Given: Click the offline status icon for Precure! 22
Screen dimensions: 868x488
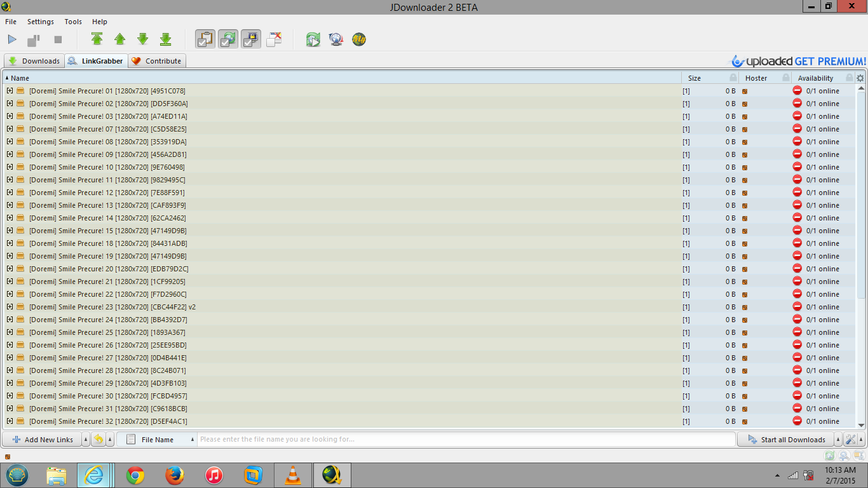Looking at the screenshot, I should pyautogui.click(x=797, y=294).
